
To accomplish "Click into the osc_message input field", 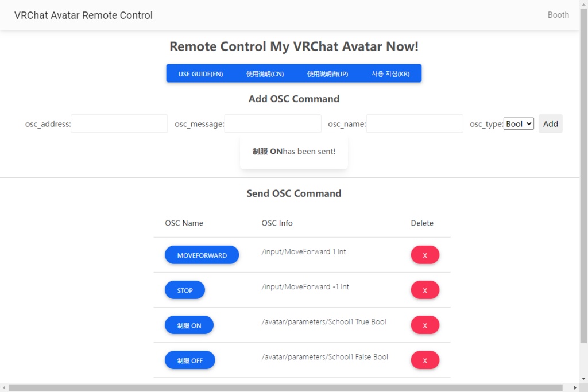I will [x=272, y=123].
